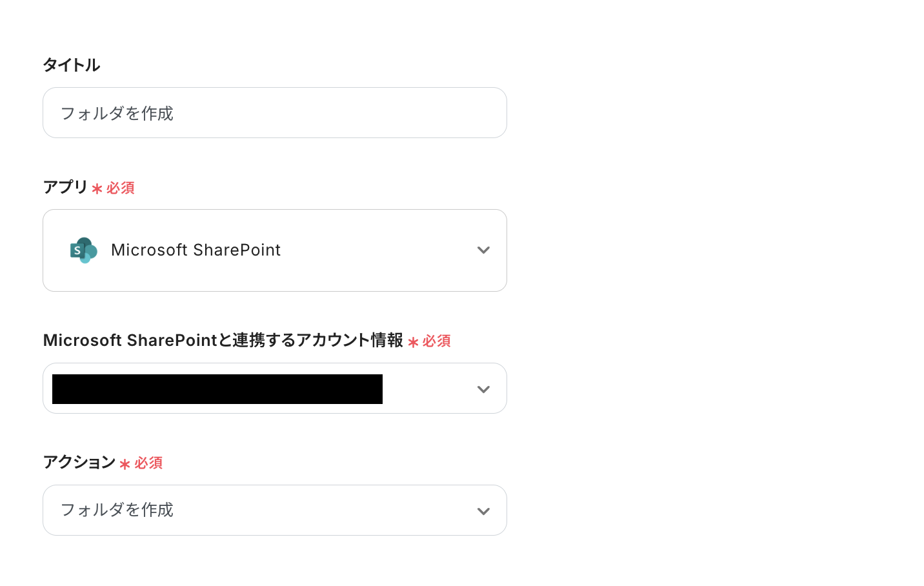Open the account selector chevron arrow
The width and height of the screenshot is (924, 586).
[483, 389]
